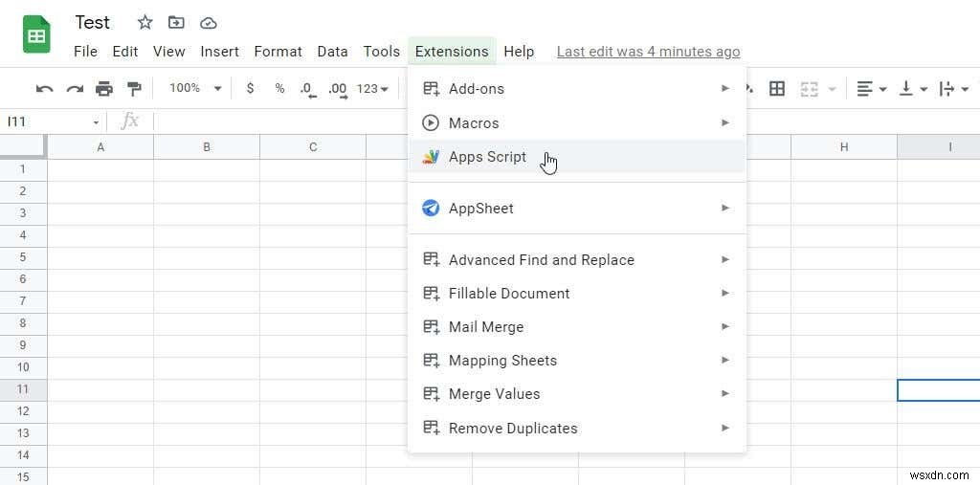Choose Remove Duplicates entry
The image size is (980, 485).
pyautogui.click(x=577, y=429)
